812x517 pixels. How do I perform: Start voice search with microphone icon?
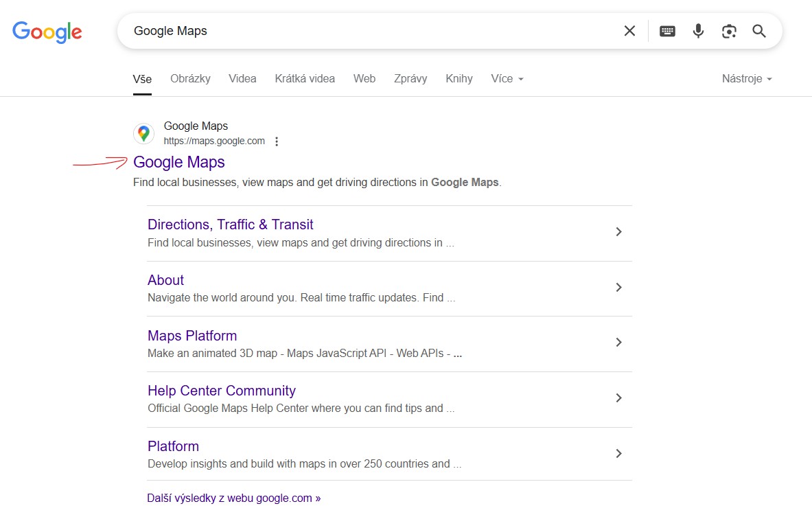coord(698,31)
